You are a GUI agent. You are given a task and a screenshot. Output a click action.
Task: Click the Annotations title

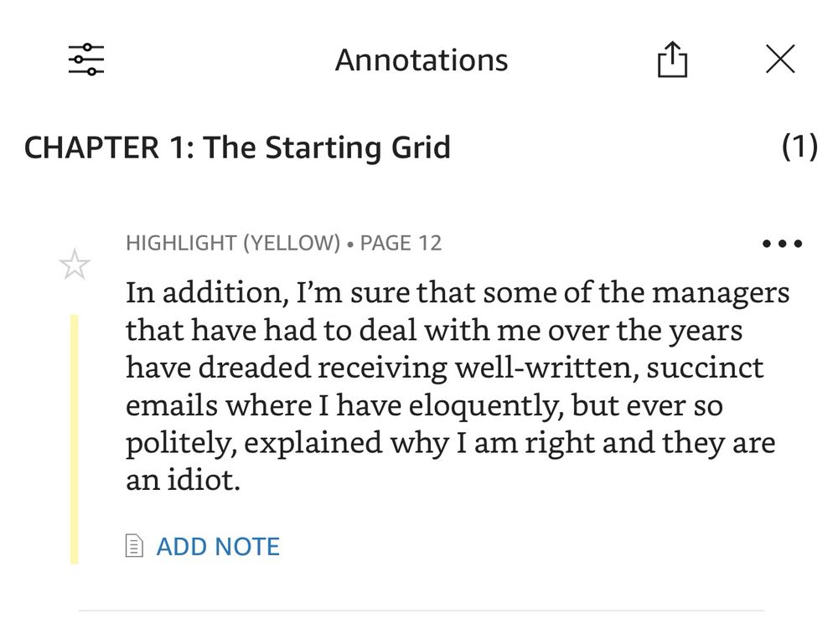coord(422,59)
